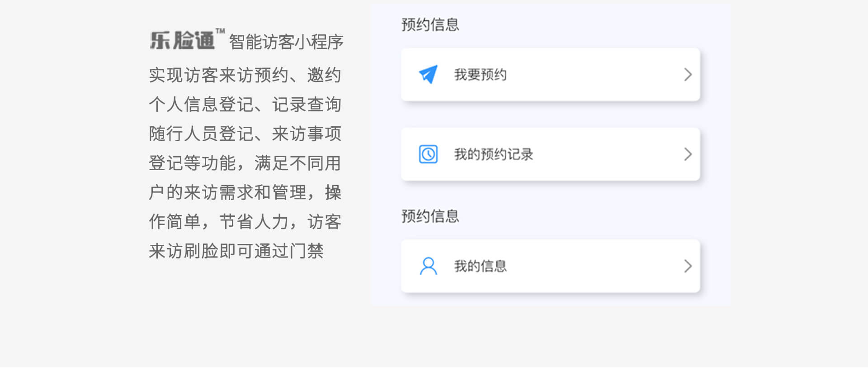Expand the 我的预约记录 row via its chevron
This screenshot has height=368, width=868.
click(x=689, y=154)
